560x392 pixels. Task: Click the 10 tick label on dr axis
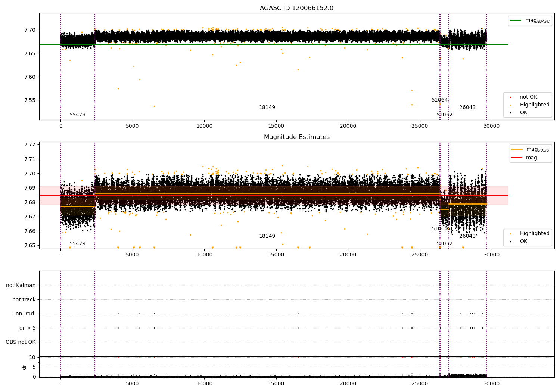[x=32, y=357]
